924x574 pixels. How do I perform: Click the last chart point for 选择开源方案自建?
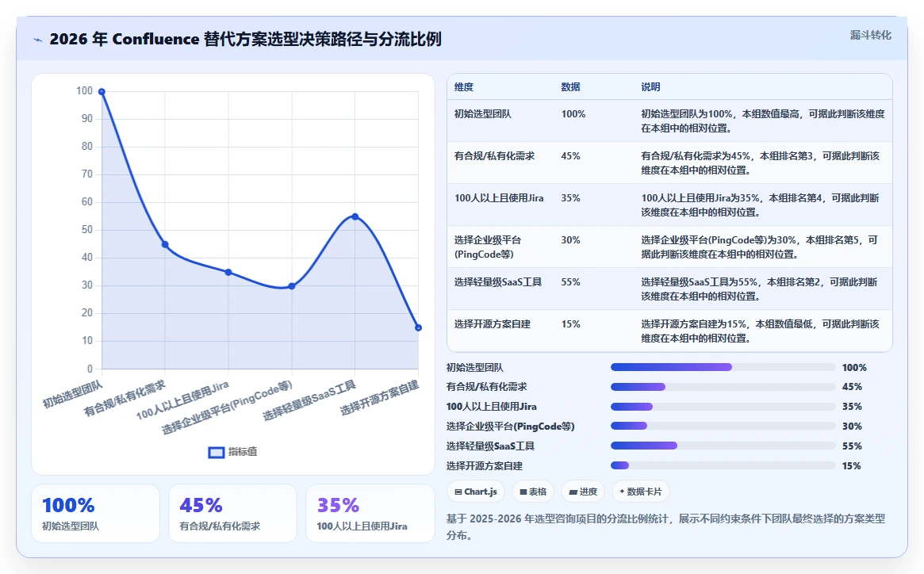(x=419, y=327)
